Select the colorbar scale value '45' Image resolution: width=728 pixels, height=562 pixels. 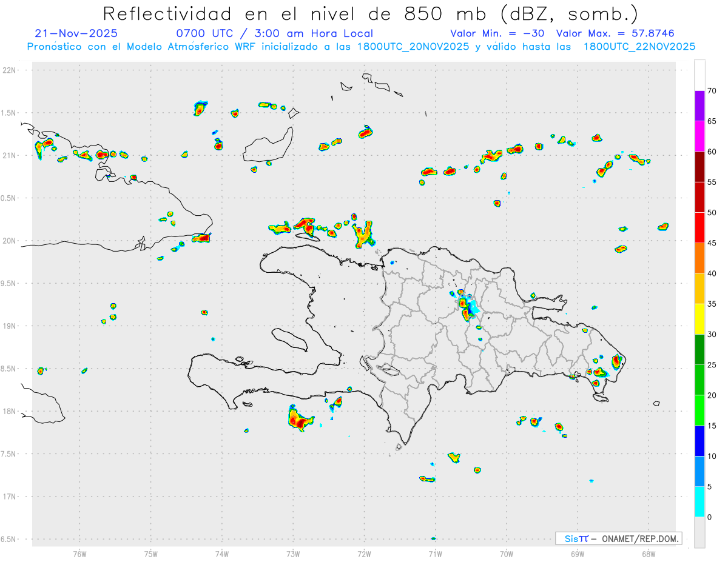(712, 243)
